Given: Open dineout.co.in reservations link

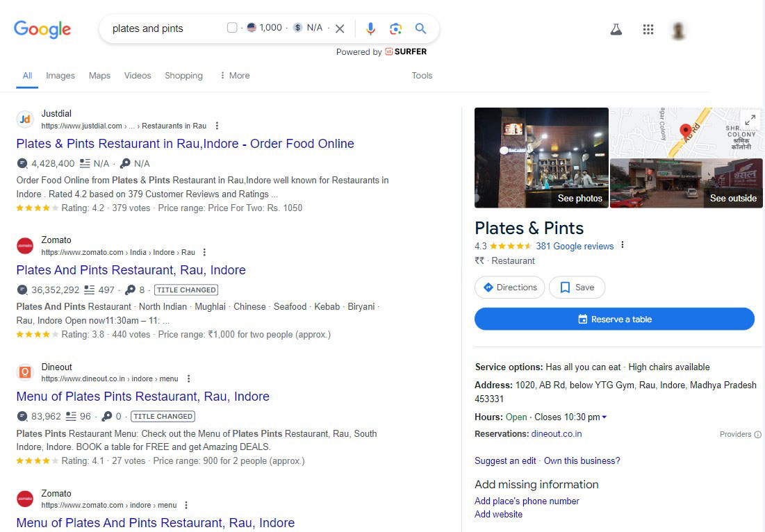Looking at the screenshot, I should (556, 434).
